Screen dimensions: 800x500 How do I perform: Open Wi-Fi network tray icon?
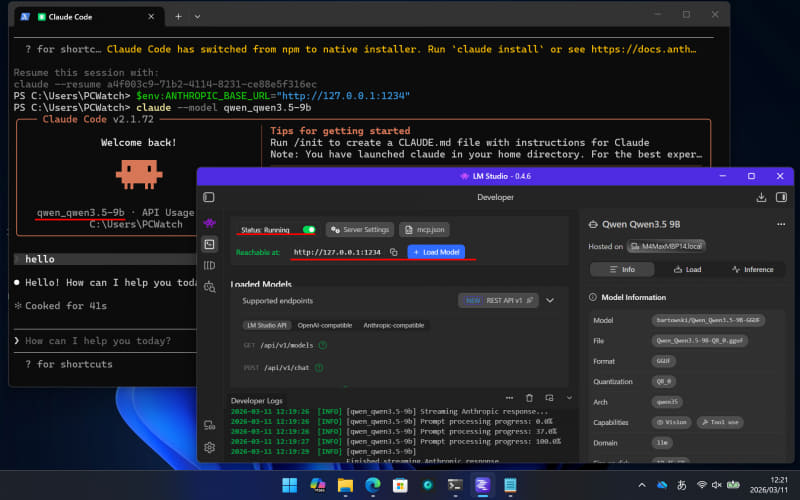pyautogui.click(x=702, y=485)
